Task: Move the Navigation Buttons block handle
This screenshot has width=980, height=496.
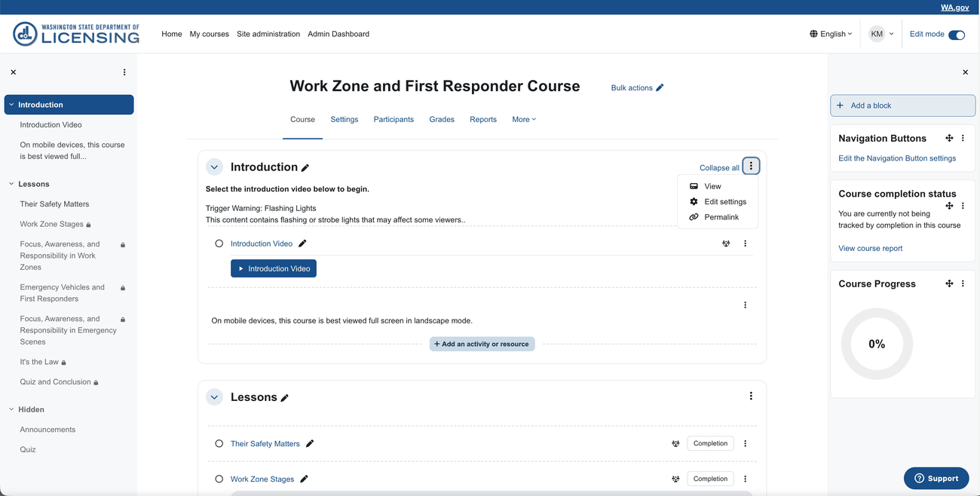Action: [949, 138]
